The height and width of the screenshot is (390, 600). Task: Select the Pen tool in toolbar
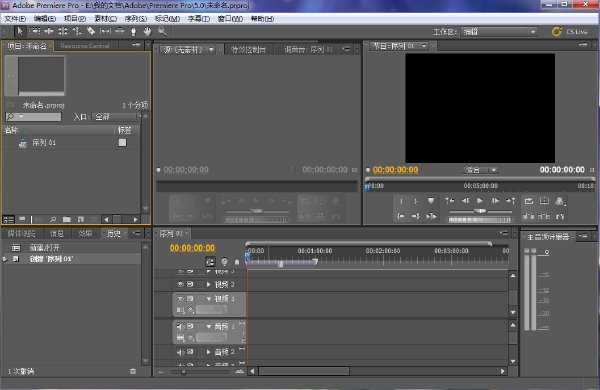click(x=133, y=31)
